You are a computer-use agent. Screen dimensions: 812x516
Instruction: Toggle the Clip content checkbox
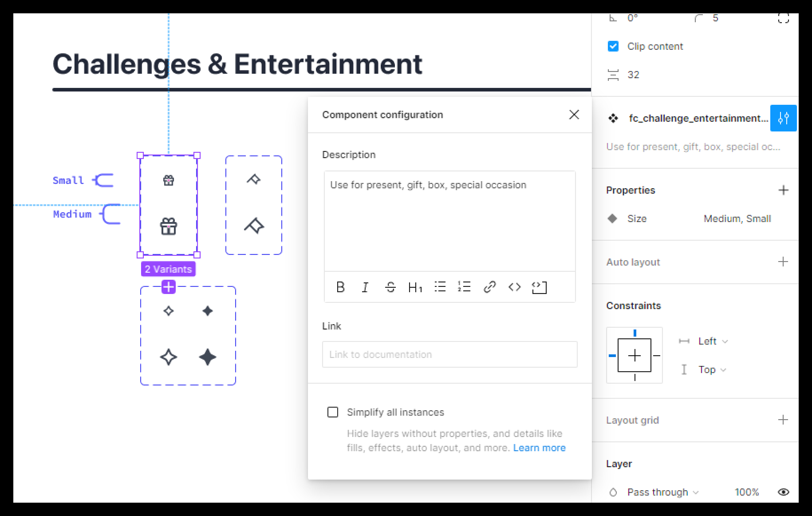(x=613, y=46)
